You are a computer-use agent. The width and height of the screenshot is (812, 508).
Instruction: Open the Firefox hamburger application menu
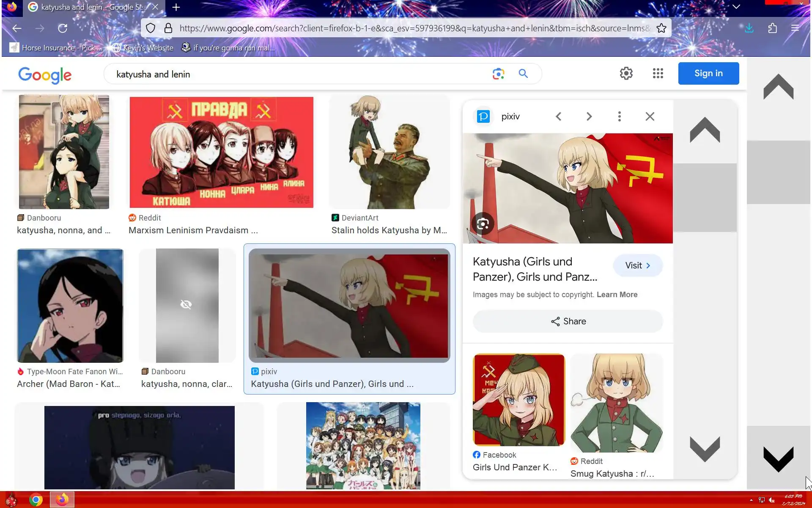point(795,28)
